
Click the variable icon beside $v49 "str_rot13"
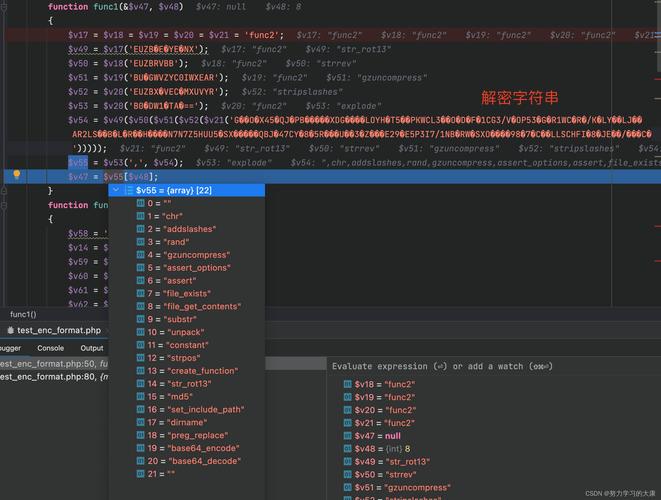(x=348, y=462)
